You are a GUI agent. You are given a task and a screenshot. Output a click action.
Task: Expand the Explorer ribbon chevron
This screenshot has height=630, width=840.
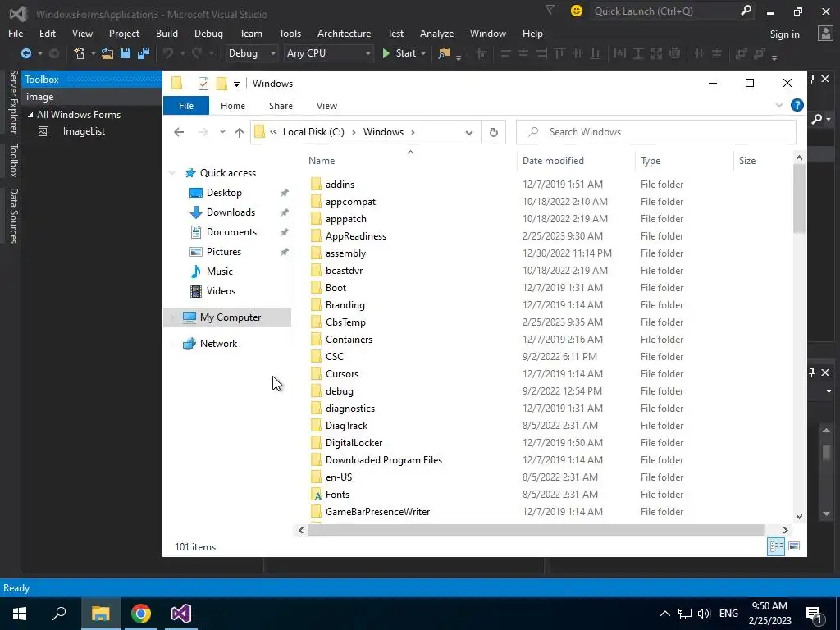(779, 106)
